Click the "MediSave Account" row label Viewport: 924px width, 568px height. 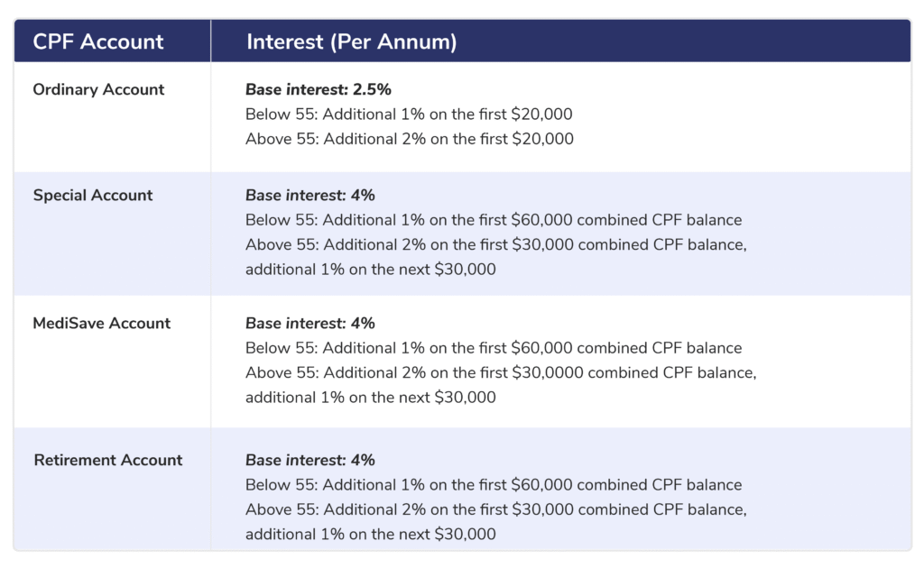tap(101, 323)
